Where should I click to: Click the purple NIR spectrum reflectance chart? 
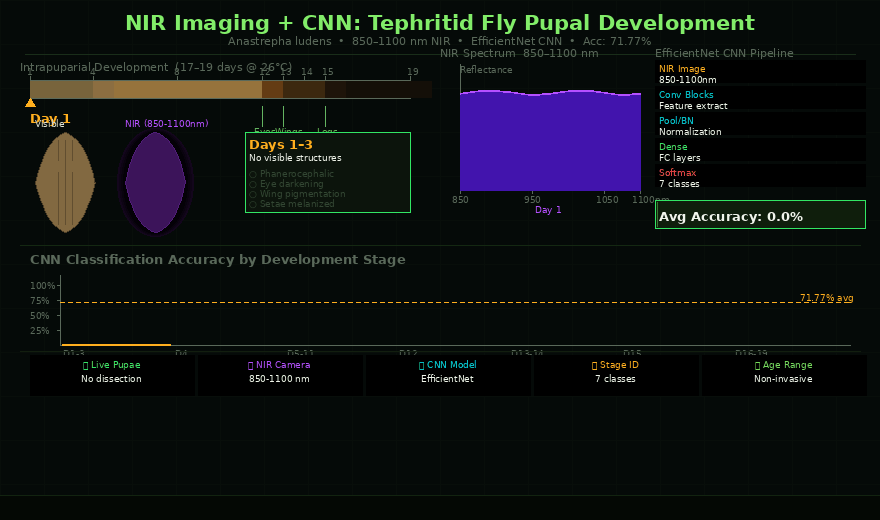coord(550,140)
